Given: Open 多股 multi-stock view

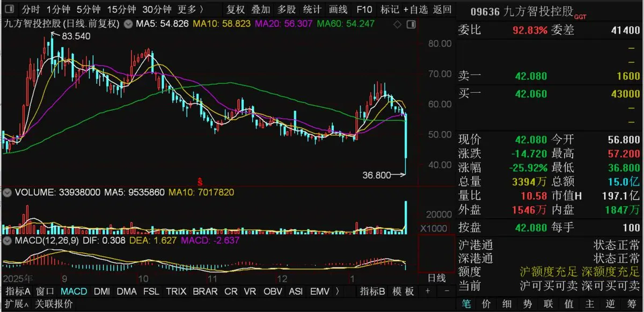Looking at the screenshot, I should coord(287,10).
